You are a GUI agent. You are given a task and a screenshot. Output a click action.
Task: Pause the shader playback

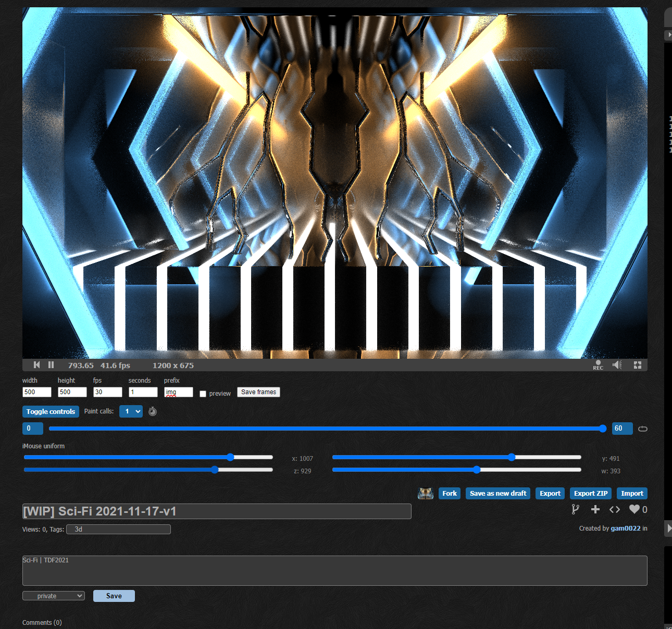[51, 365]
